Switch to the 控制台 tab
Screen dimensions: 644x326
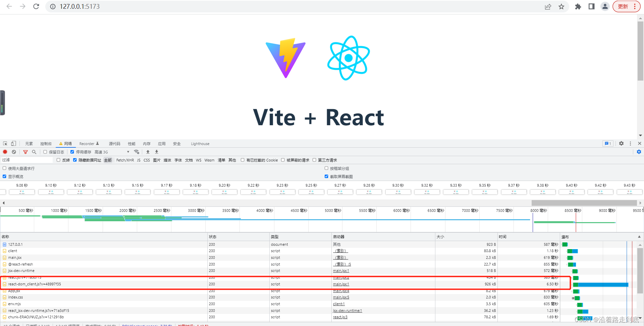46,143
